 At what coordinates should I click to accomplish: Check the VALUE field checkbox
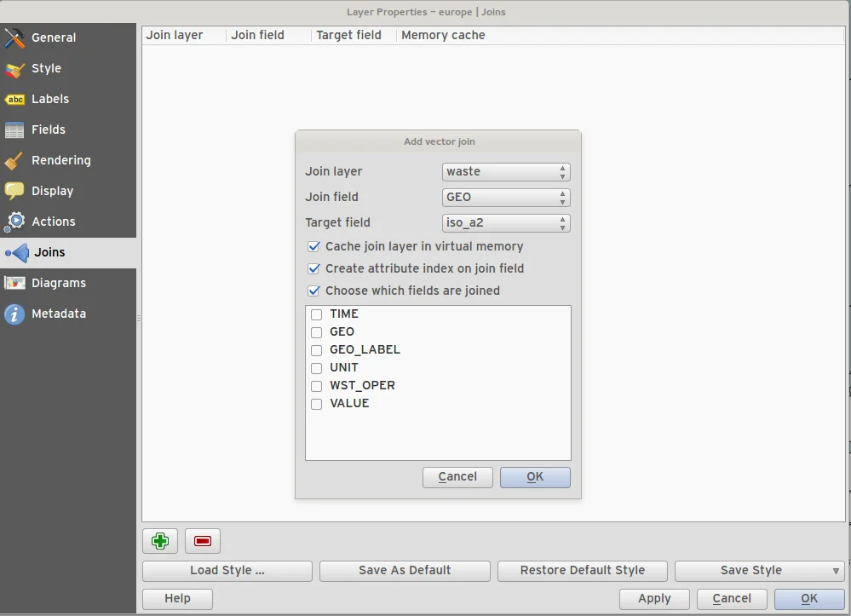(316, 404)
